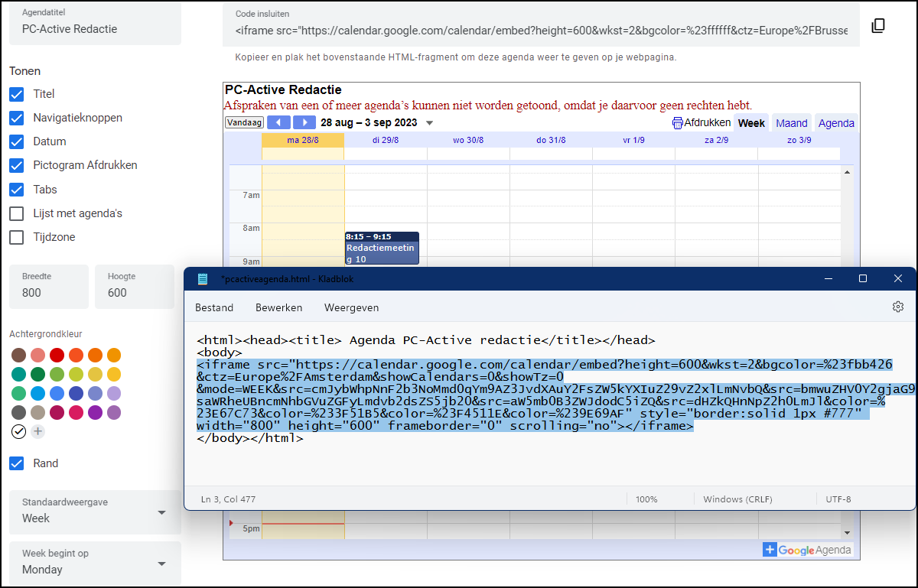Open Kladblok settings gear
Image resolution: width=918 pixels, height=588 pixels.
[898, 307]
